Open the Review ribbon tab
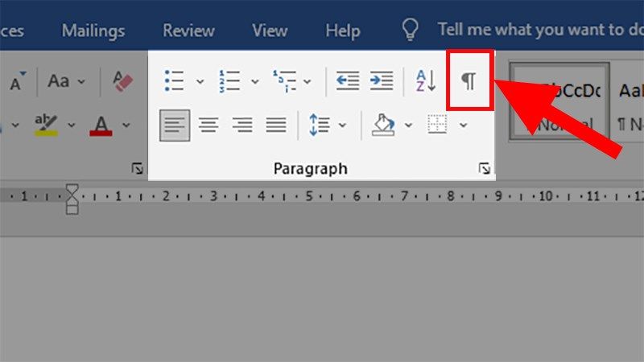Image resolution: width=644 pixels, height=362 pixels. (188, 31)
